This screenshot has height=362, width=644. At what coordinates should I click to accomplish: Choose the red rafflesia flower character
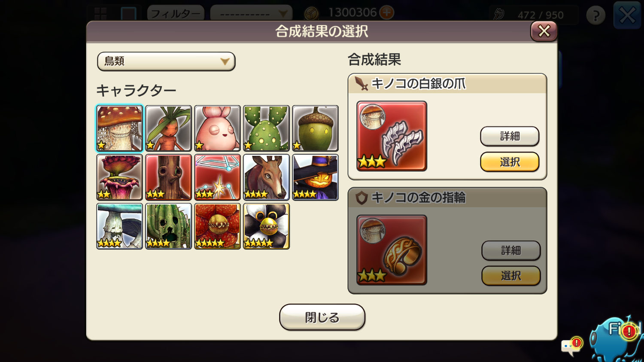coord(217,226)
